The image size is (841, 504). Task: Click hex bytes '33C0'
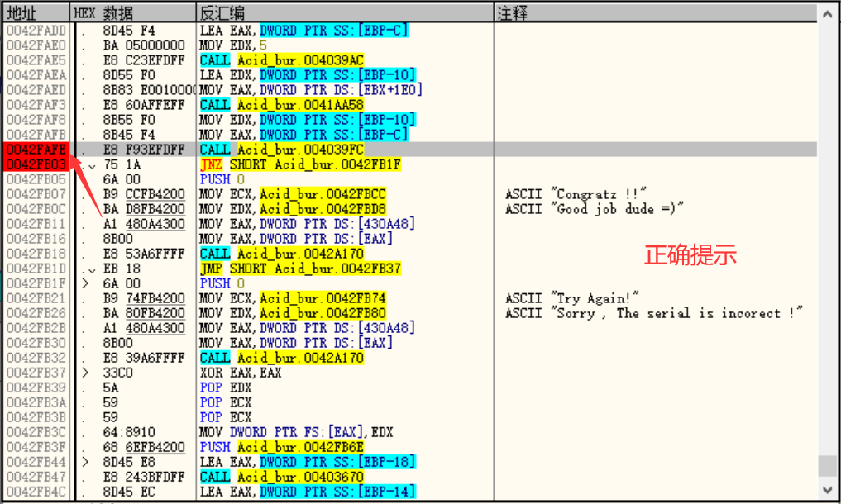118,373
